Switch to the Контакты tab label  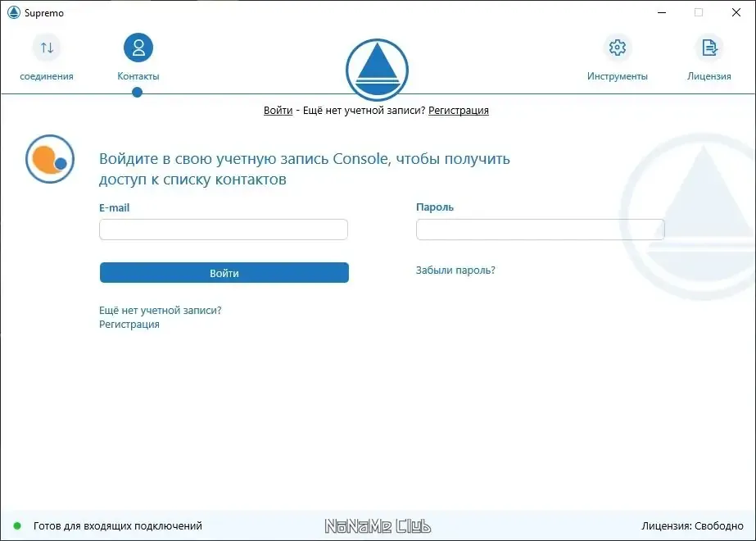[138, 76]
